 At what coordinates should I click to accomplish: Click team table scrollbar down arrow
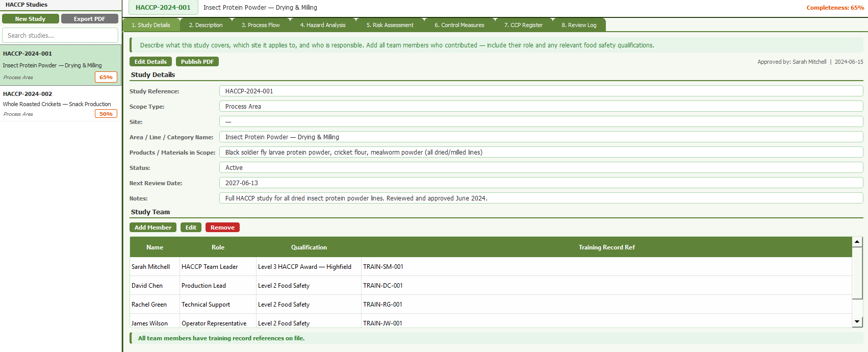pos(857,321)
